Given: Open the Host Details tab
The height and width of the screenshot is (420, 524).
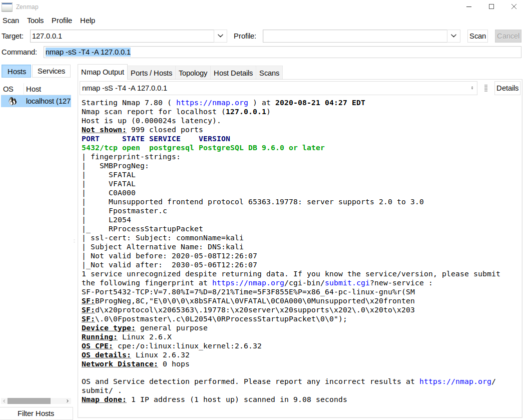Looking at the screenshot, I should (x=233, y=73).
